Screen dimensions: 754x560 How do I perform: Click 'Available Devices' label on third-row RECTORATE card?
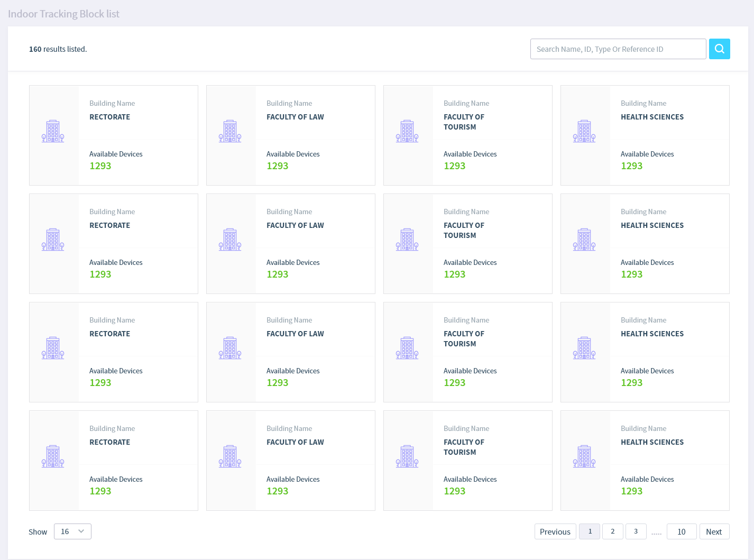pyautogui.click(x=116, y=371)
